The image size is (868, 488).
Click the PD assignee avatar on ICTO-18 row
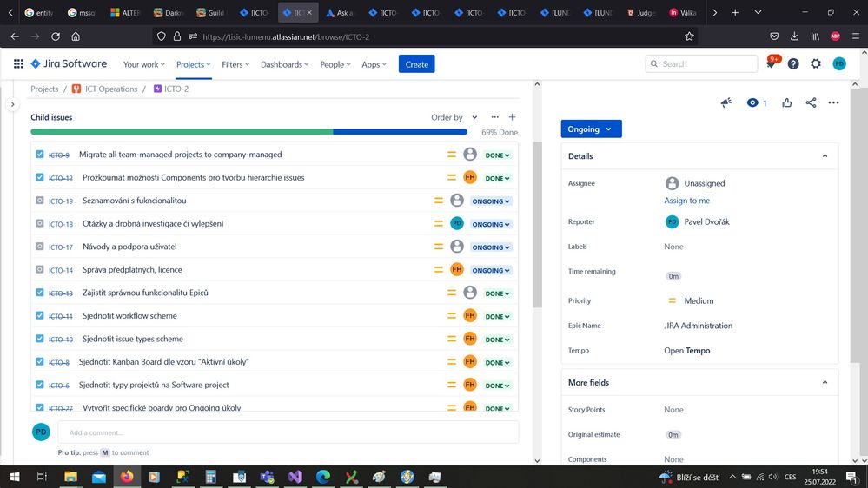[457, 223]
